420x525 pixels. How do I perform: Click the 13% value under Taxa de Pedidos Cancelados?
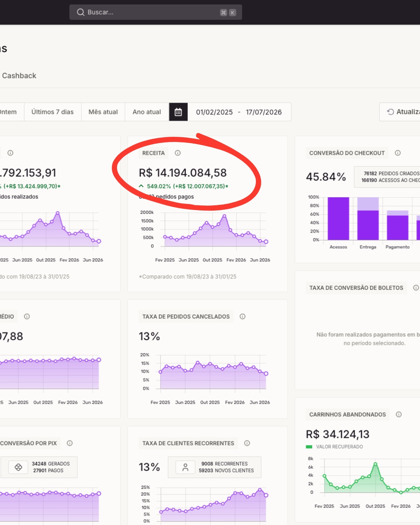(149, 336)
